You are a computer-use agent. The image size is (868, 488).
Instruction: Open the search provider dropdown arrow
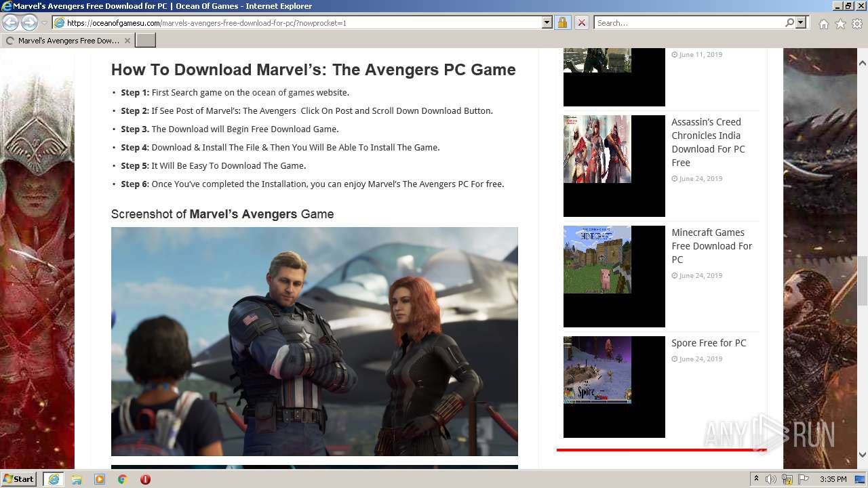pos(801,23)
